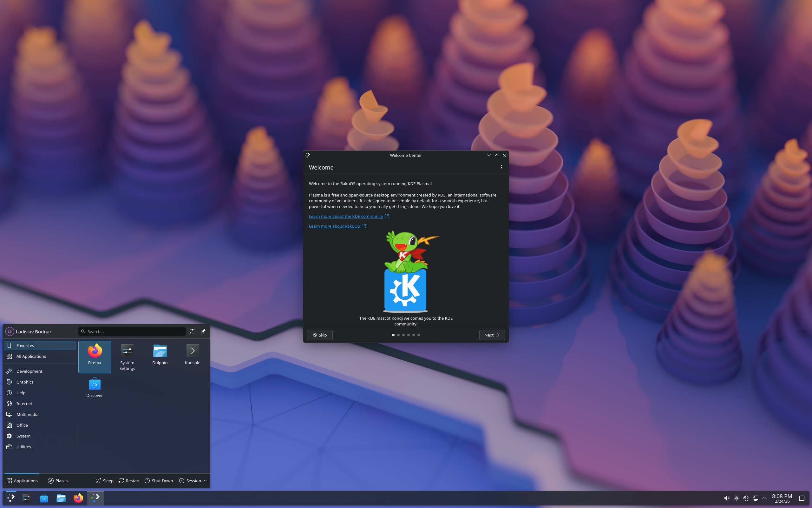This screenshot has height=508, width=812.
Task: Click Next in Welcome Center
Action: [492, 335]
